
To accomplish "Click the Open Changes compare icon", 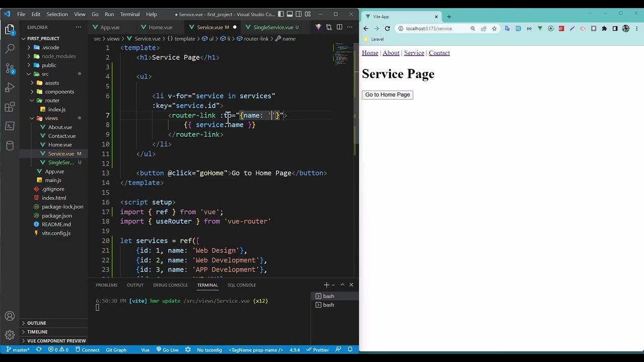I will (329, 27).
